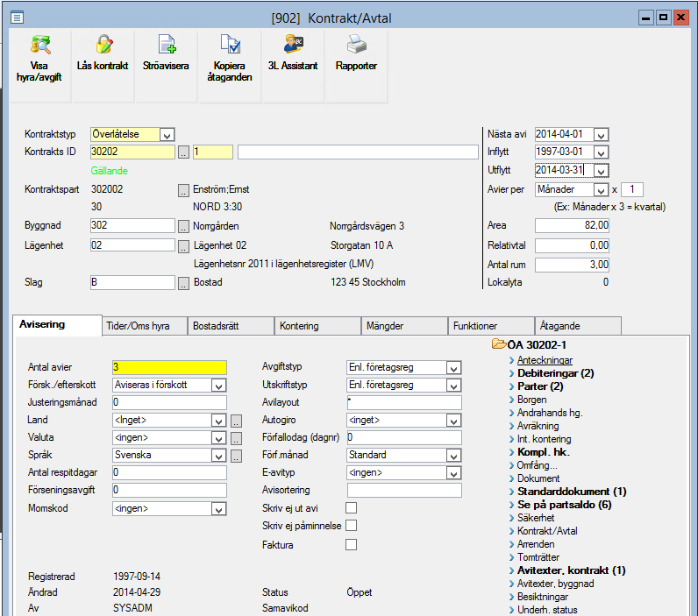
Task: Open the Utflytt date dropdown
Action: (601, 171)
